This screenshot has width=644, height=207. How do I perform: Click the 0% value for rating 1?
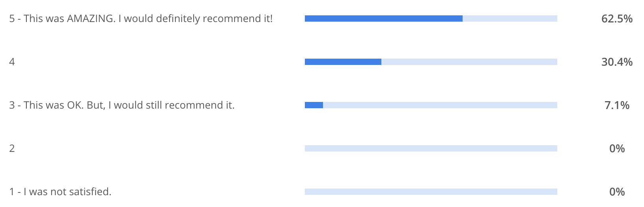pyautogui.click(x=617, y=192)
